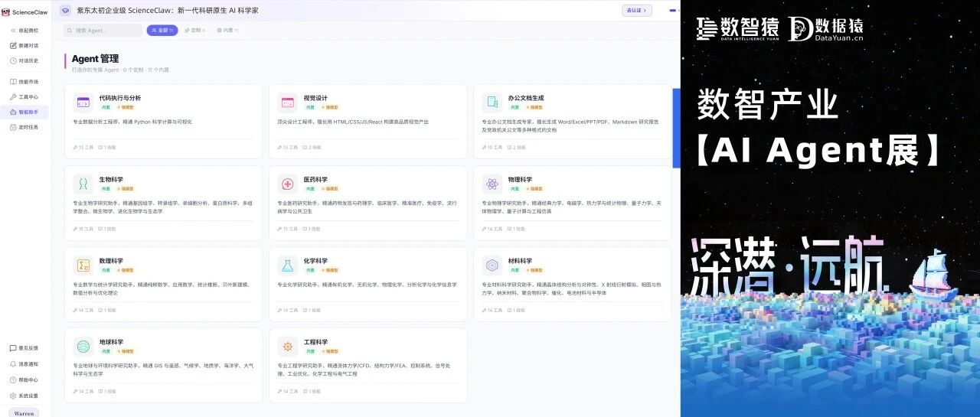
Task: Open the 数理科学 sigma icon
Action: (83, 265)
